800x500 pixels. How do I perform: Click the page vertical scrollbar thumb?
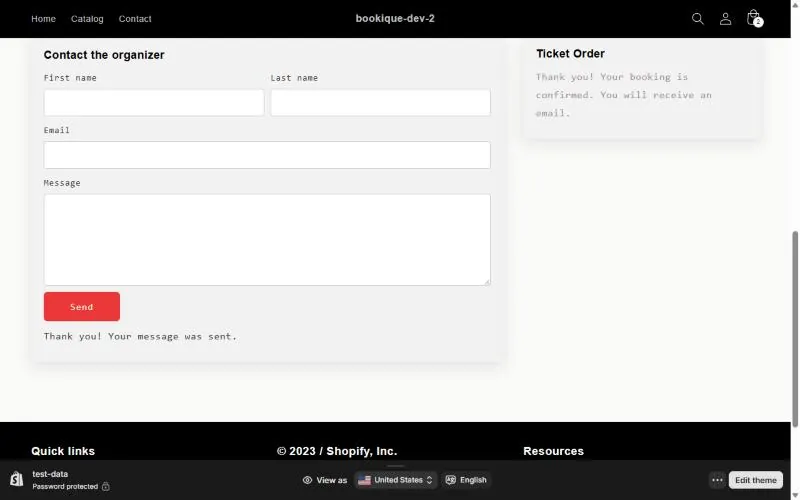click(794, 329)
